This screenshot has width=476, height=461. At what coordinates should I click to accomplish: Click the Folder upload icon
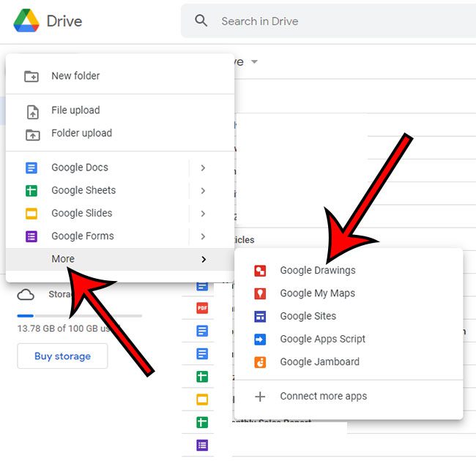(x=32, y=135)
